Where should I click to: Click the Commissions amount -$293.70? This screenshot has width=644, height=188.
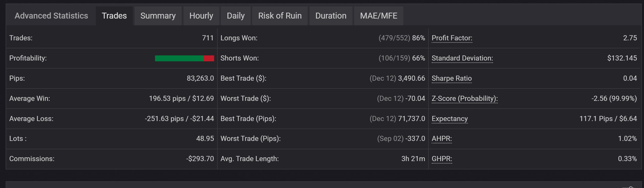tap(200, 159)
